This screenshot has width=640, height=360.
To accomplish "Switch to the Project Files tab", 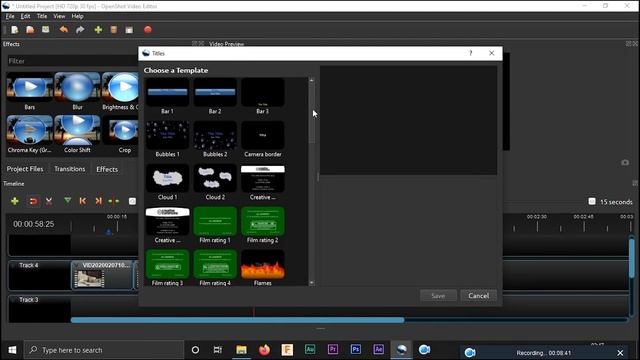I will [25, 169].
